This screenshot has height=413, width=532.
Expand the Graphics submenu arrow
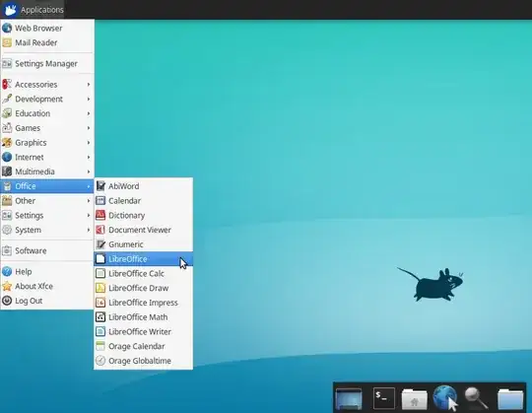click(89, 143)
